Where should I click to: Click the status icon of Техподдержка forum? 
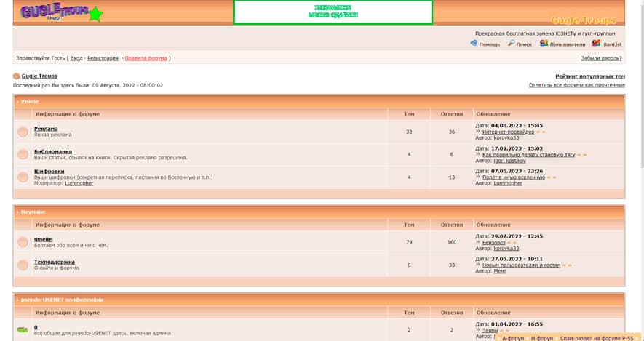[x=23, y=265]
